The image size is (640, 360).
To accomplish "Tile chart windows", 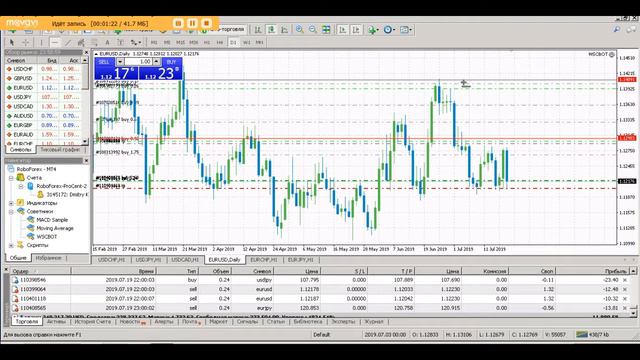I will 326,30.
